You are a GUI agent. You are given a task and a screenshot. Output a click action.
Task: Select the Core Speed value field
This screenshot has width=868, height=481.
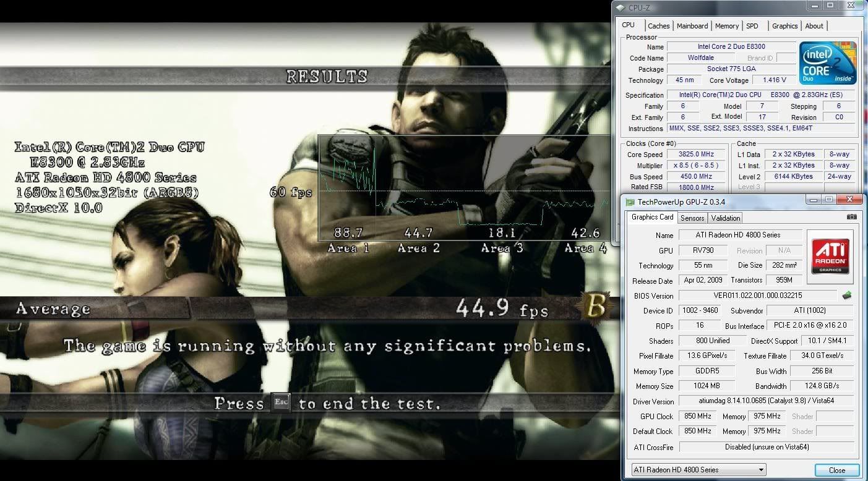(x=696, y=153)
